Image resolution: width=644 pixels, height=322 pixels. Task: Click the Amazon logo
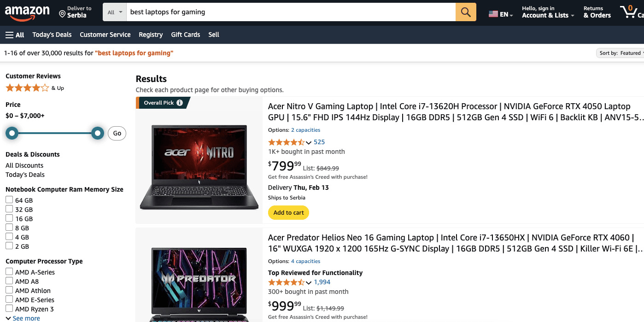(27, 12)
